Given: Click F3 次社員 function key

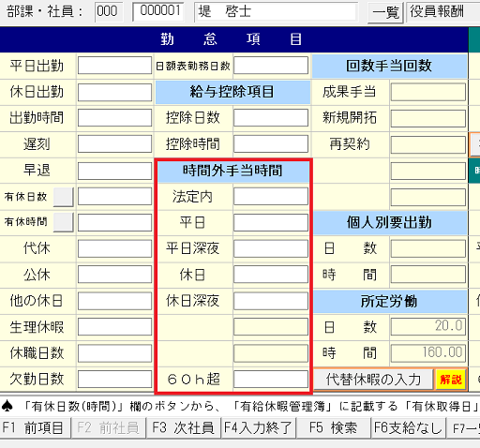Looking at the screenshot, I should (x=184, y=427).
